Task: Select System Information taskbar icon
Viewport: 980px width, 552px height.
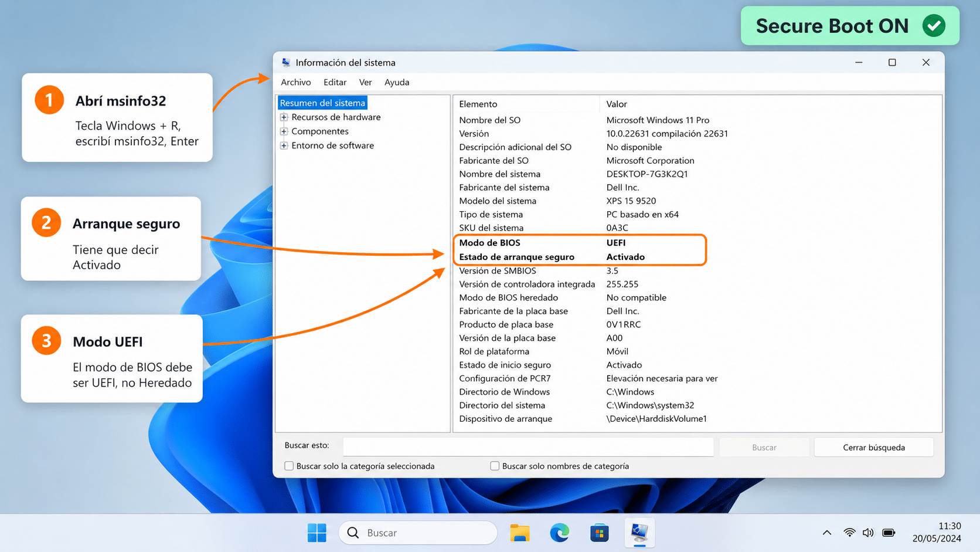Action: 639,533
